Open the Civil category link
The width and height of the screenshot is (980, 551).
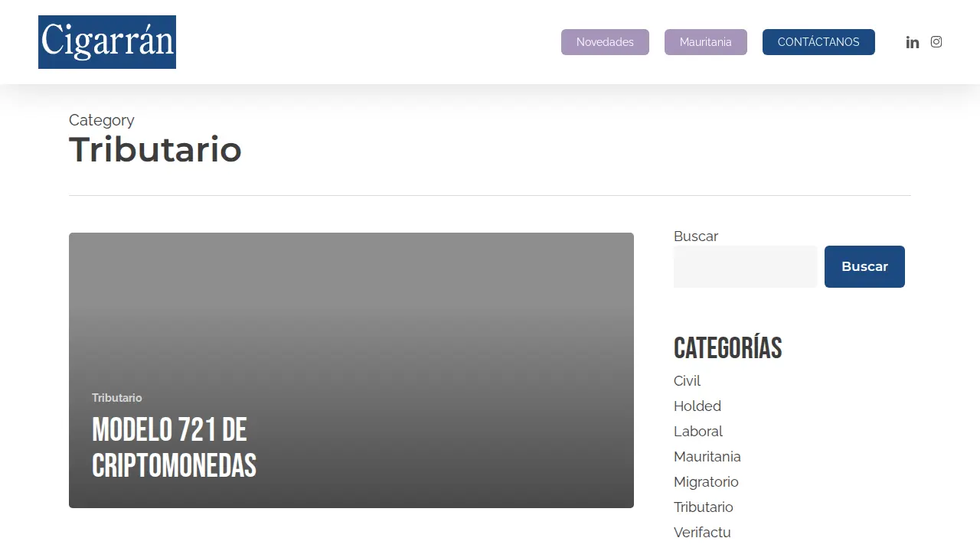pyautogui.click(x=688, y=381)
